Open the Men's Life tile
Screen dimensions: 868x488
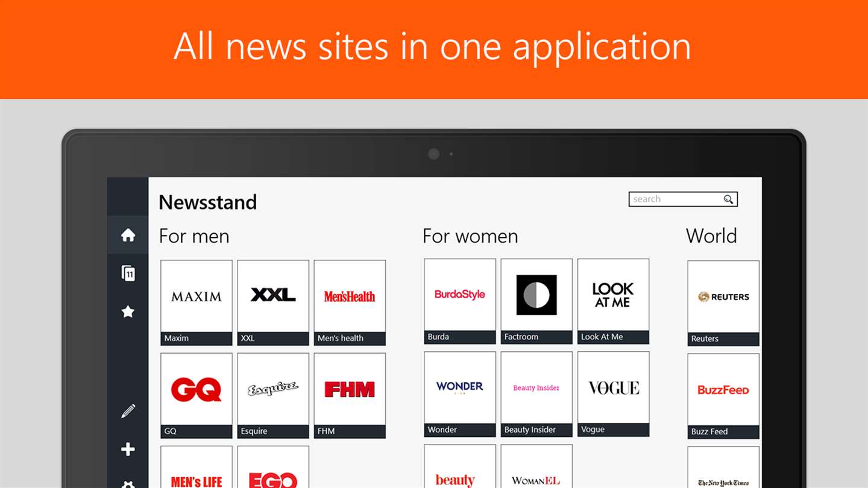pyautogui.click(x=197, y=467)
